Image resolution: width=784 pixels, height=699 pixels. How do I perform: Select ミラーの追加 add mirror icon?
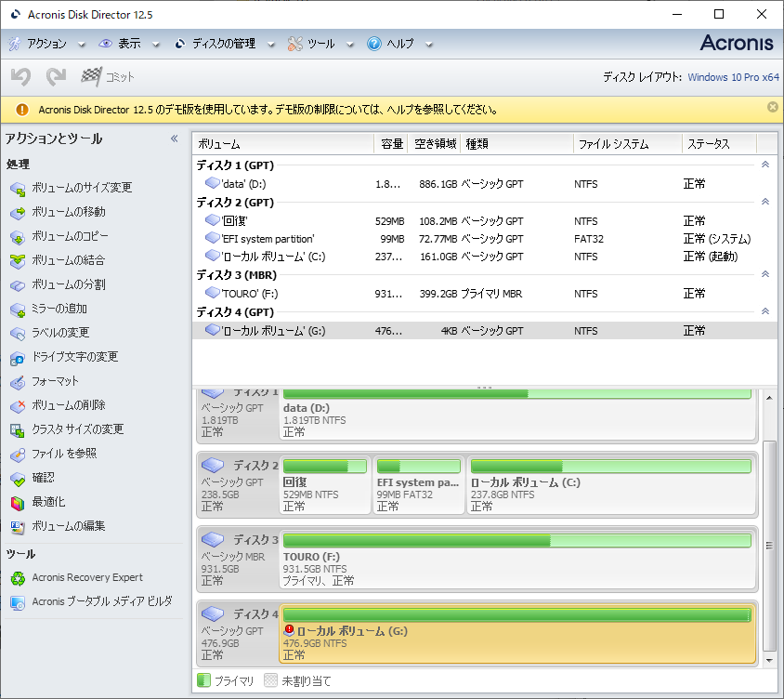coord(18,310)
